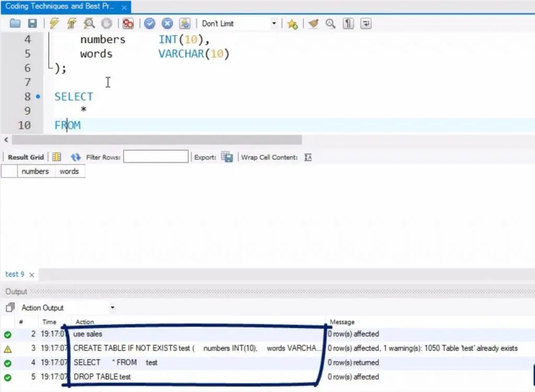Click the Export recordset icon

[227, 157]
